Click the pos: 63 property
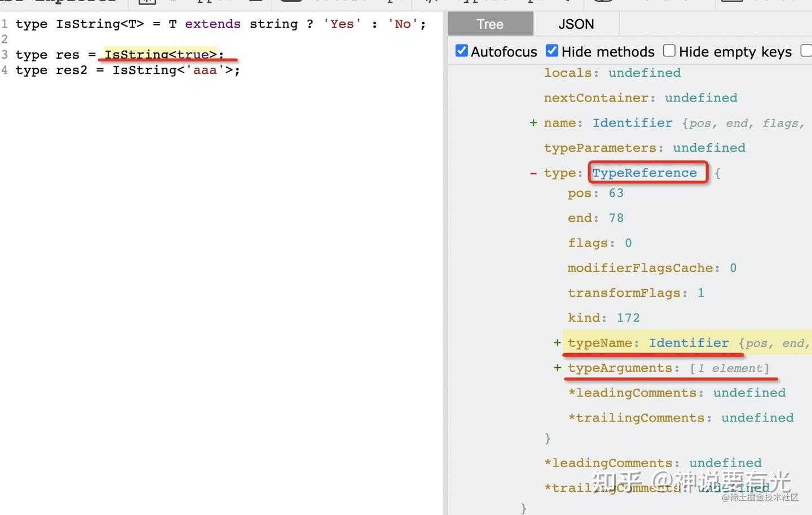The height and width of the screenshot is (515, 812). pyautogui.click(x=595, y=193)
